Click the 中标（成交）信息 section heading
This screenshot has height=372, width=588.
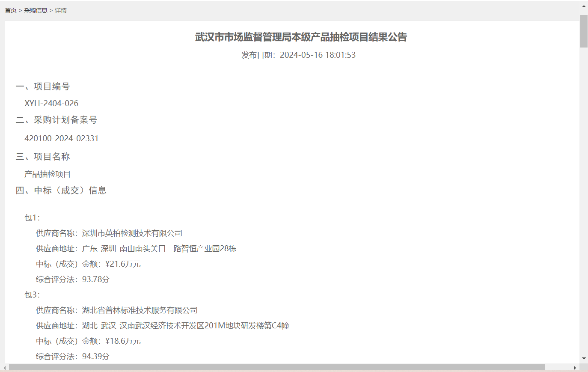click(62, 190)
